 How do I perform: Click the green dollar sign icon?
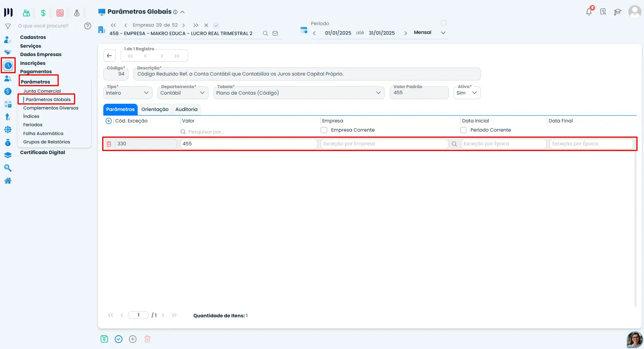tap(43, 13)
